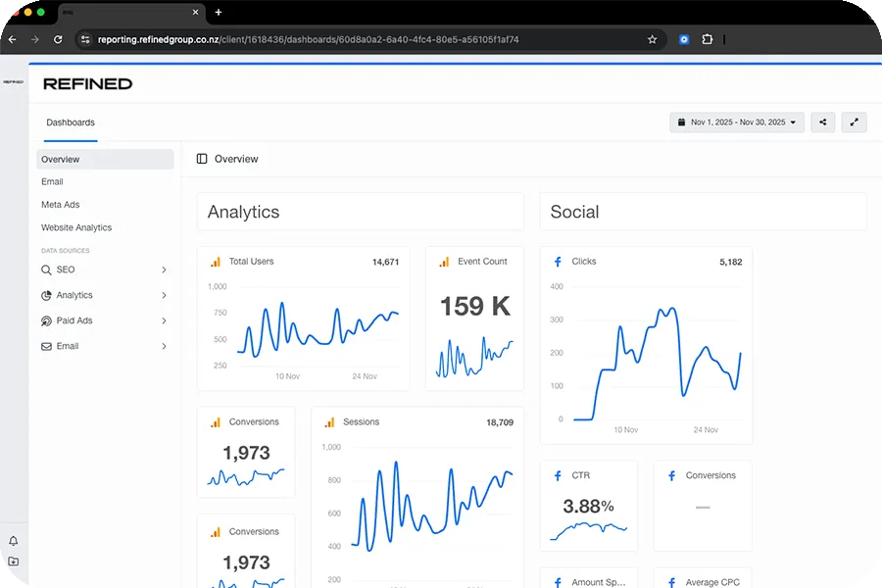Open Meta Ads dashboard

click(60, 205)
